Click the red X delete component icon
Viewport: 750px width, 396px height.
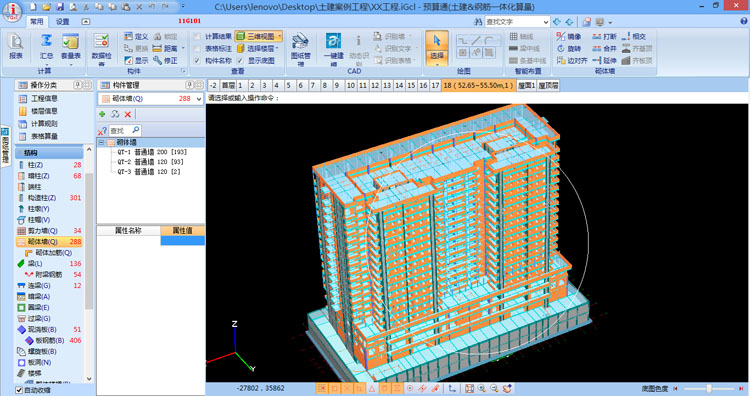point(128,114)
